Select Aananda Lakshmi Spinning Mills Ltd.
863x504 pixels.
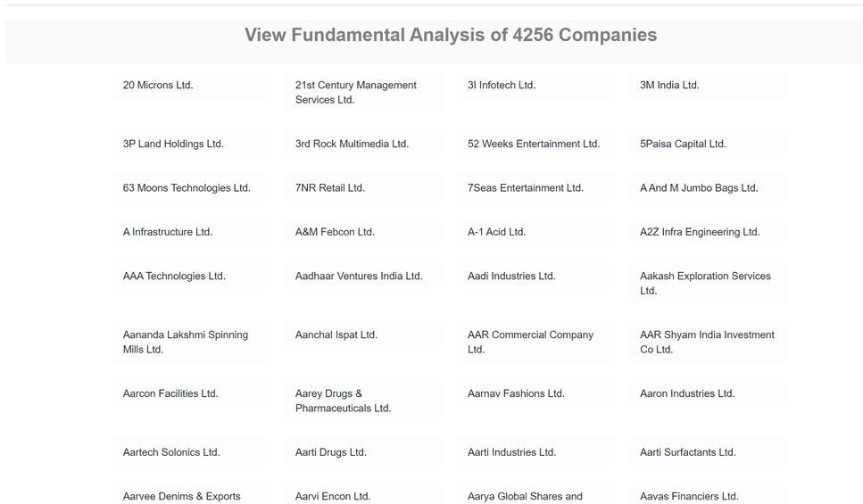[x=186, y=343]
